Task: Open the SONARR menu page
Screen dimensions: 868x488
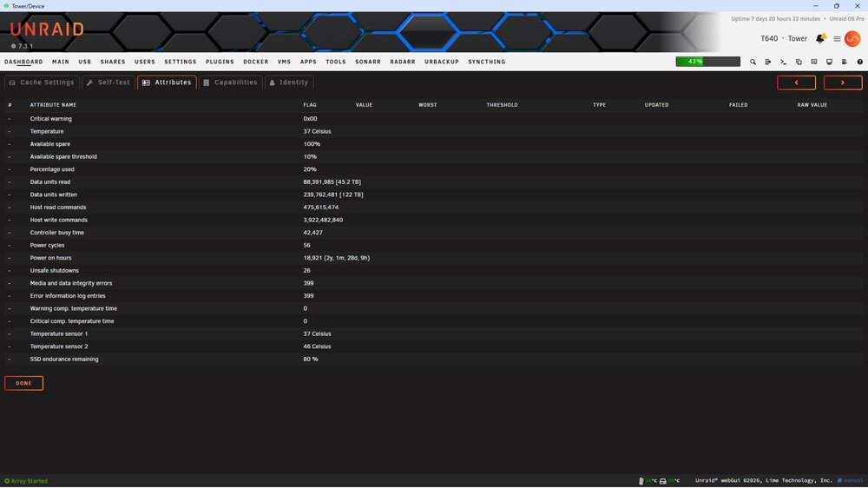Action: click(368, 62)
